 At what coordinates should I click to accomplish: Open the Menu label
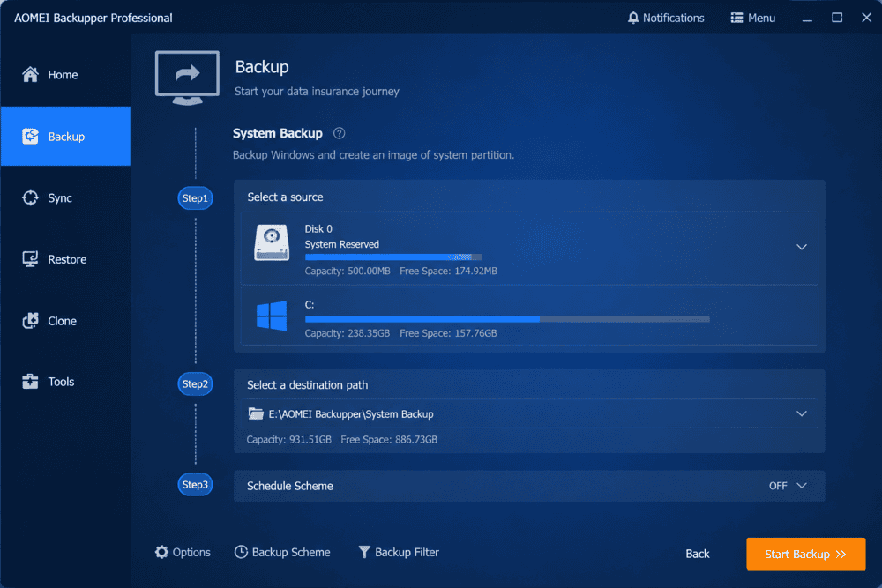(762, 18)
